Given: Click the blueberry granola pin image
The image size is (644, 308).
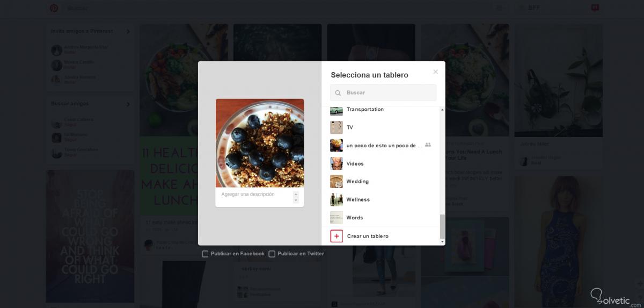Looking at the screenshot, I should tap(260, 143).
